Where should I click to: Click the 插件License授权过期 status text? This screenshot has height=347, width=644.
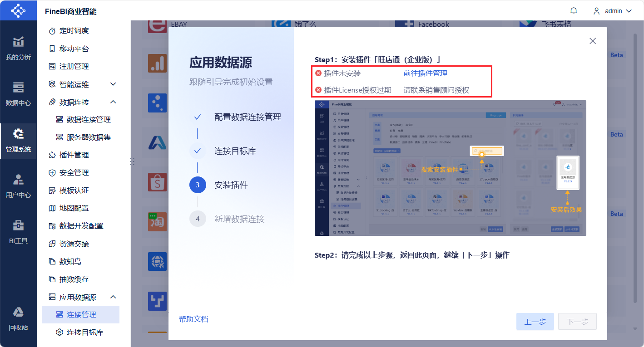coord(358,90)
